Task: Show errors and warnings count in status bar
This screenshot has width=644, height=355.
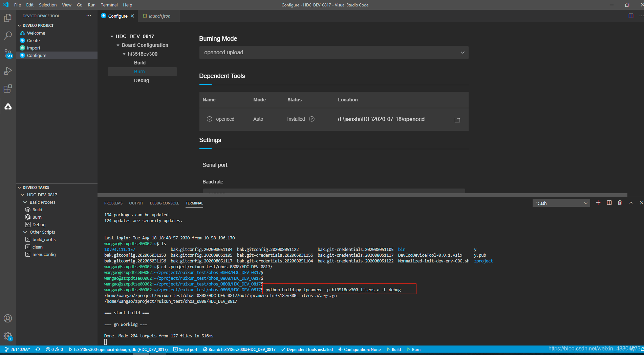Action: (55, 350)
